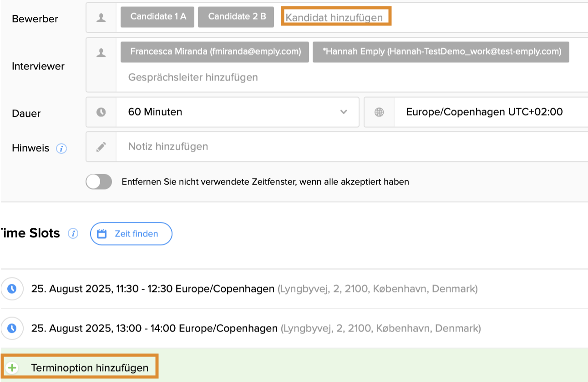588x382 pixels.
Task: Click the person icon beside Bewerber field
Action: point(101,17)
